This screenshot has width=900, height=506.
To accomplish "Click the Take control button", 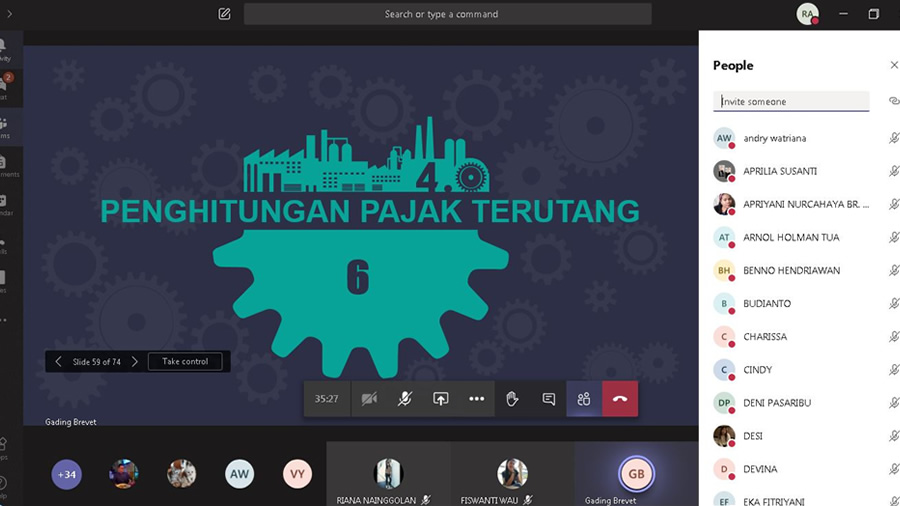I will coord(185,361).
